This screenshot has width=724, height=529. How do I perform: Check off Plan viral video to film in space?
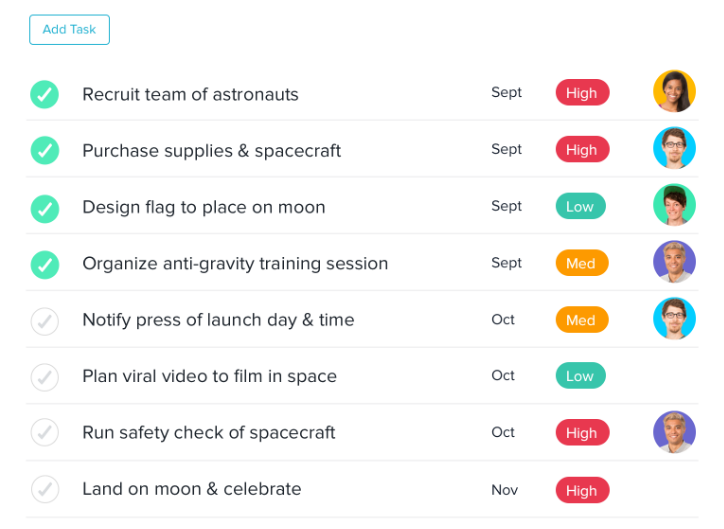(x=44, y=378)
